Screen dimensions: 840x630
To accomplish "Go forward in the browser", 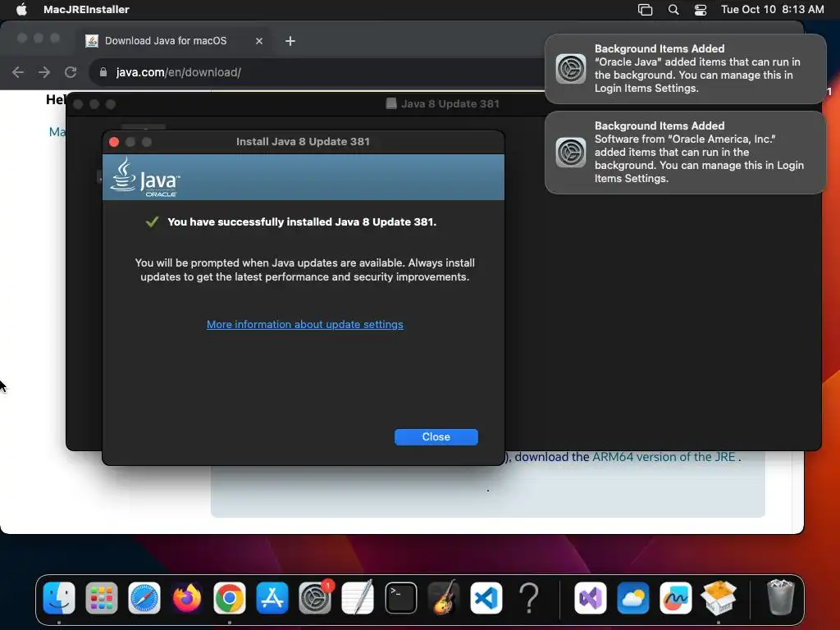I will 44,72.
